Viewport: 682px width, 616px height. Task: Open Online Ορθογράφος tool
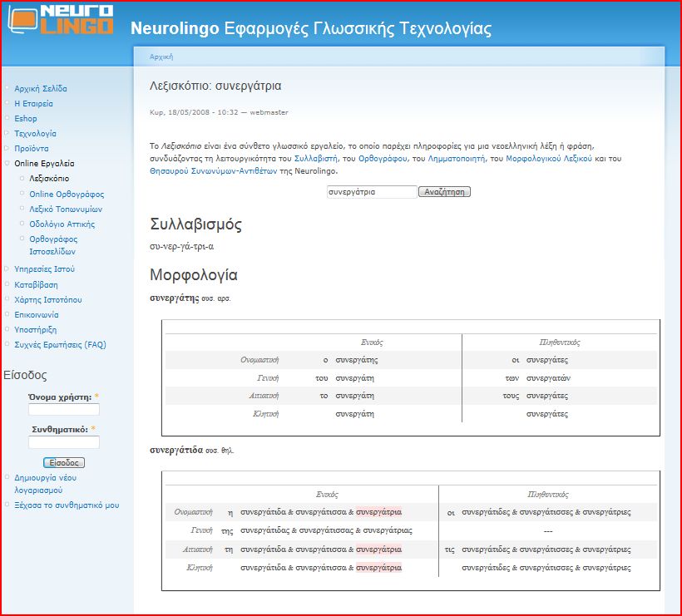67,195
